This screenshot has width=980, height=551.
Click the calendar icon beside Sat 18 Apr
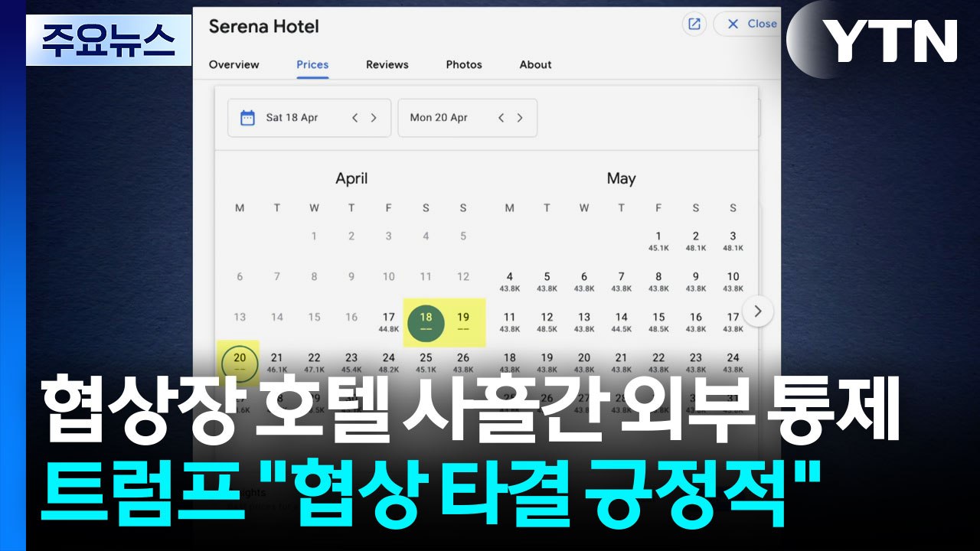pos(247,118)
